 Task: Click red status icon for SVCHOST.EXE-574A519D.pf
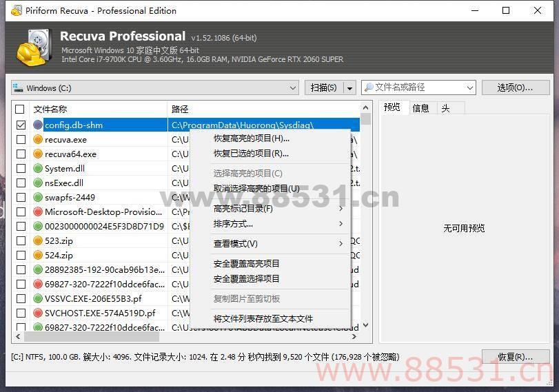[x=38, y=313]
